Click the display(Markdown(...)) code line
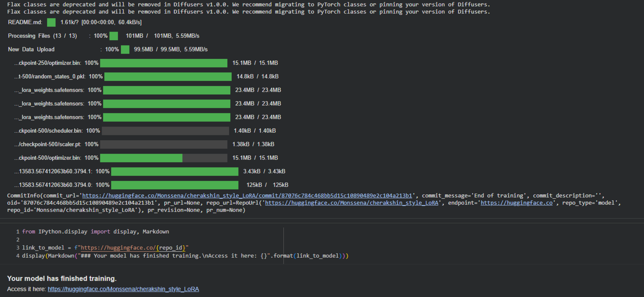Screen dimensions: 644x297 pos(185,256)
